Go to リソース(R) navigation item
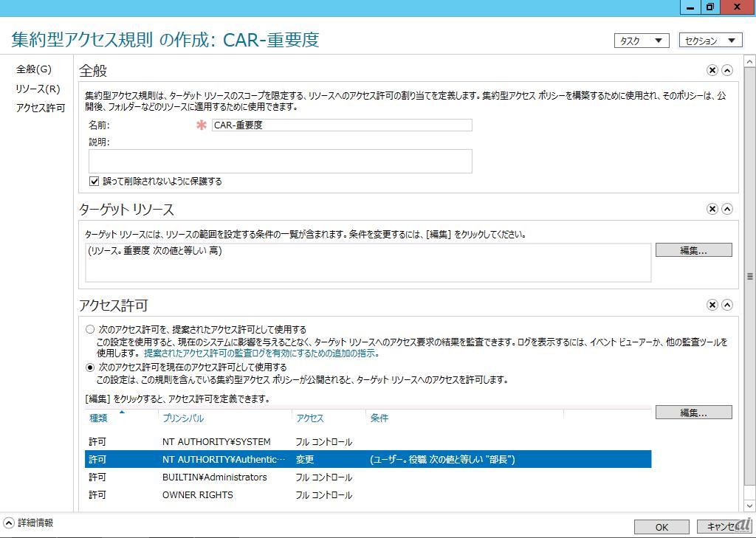 pos(38,89)
